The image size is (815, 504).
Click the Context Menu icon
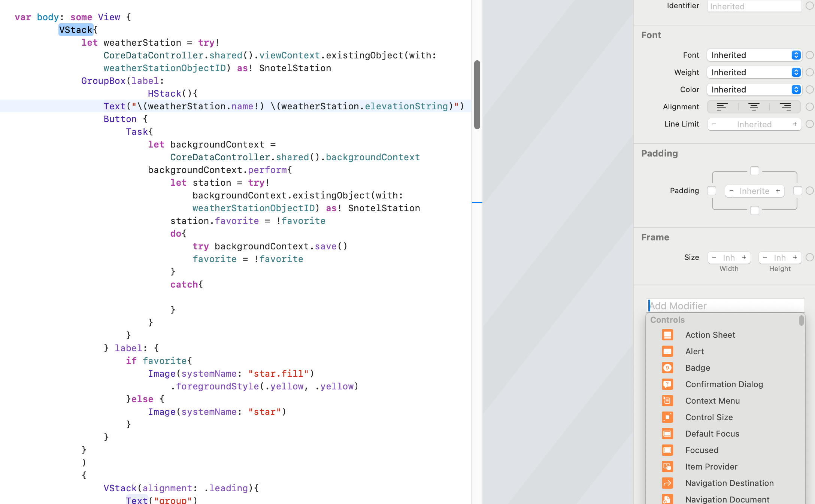pos(667,401)
